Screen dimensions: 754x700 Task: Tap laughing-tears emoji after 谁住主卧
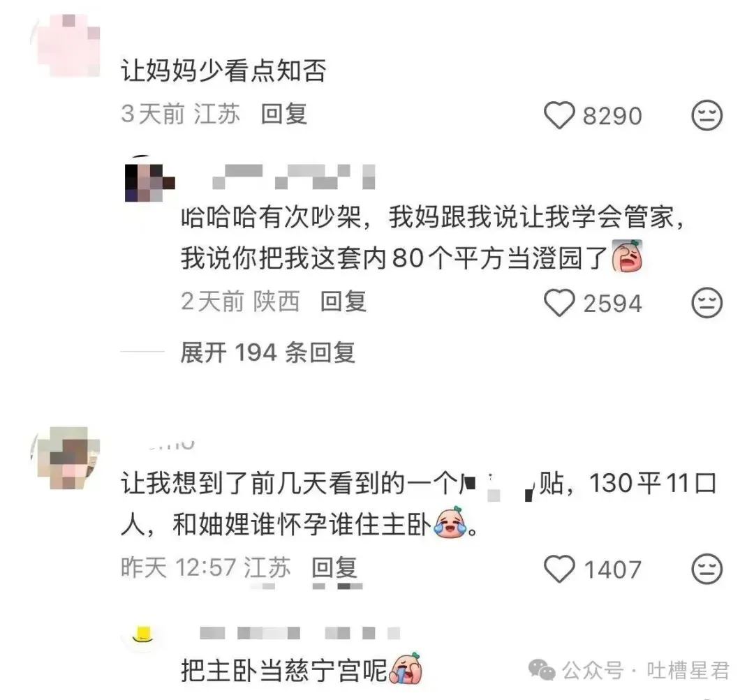click(450, 523)
